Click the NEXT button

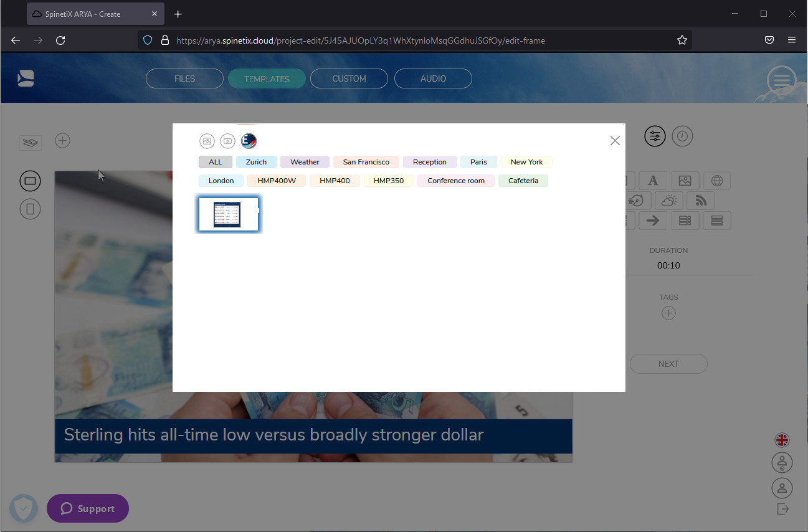coord(668,364)
